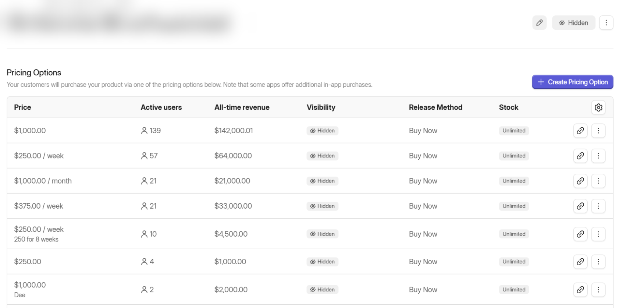Toggle the product Hidden visibility button

pyautogui.click(x=573, y=23)
